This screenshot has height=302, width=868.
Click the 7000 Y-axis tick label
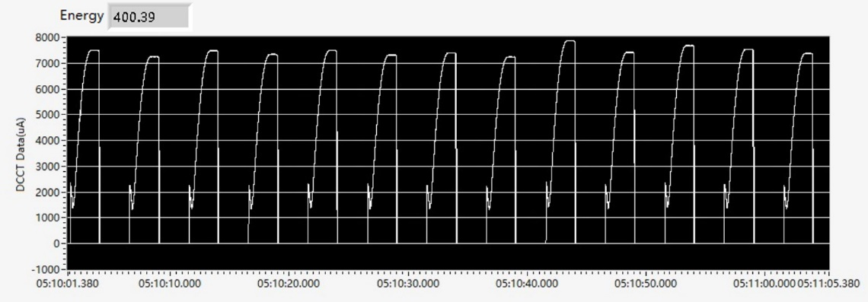pos(49,64)
